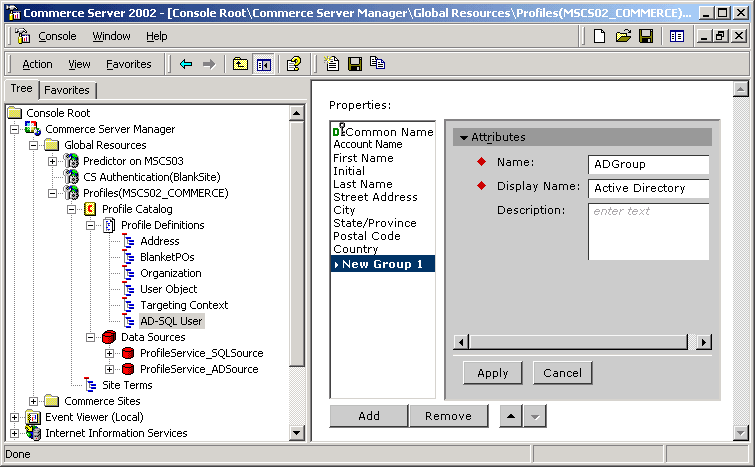The height and width of the screenshot is (467, 755).
Task: Expand the ProfileService_SQLSource node
Action: click(110, 353)
